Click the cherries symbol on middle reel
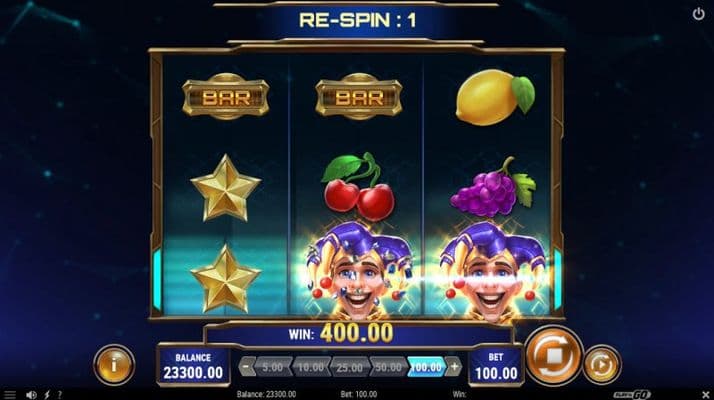 coord(358,186)
